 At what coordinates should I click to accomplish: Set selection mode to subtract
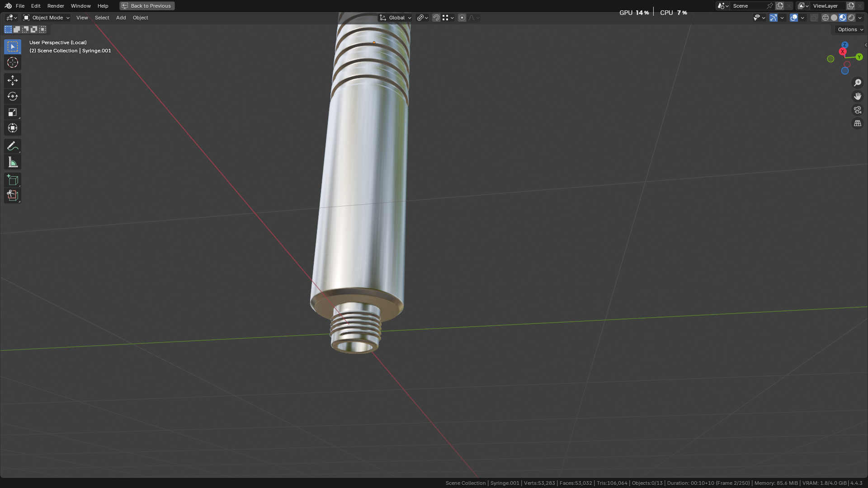pyautogui.click(x=25, y=29)
